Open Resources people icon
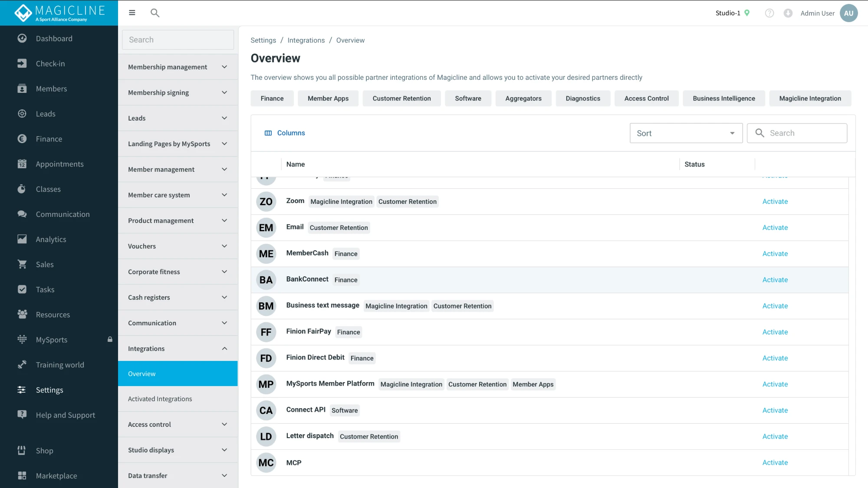 coord(22,314)
